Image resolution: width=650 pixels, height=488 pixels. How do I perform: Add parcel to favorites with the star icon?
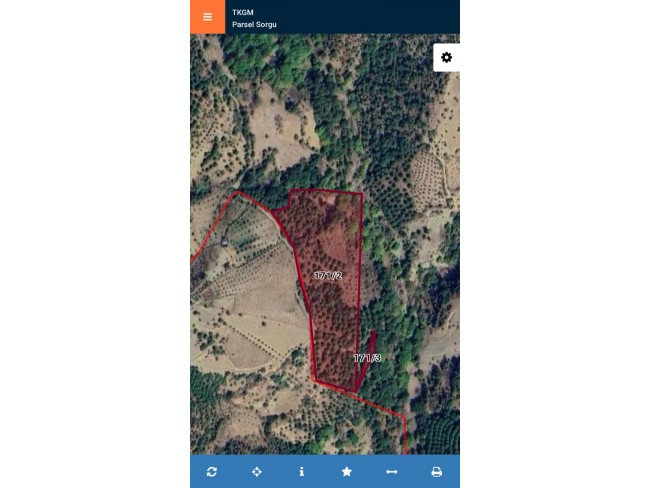[347, 471]
